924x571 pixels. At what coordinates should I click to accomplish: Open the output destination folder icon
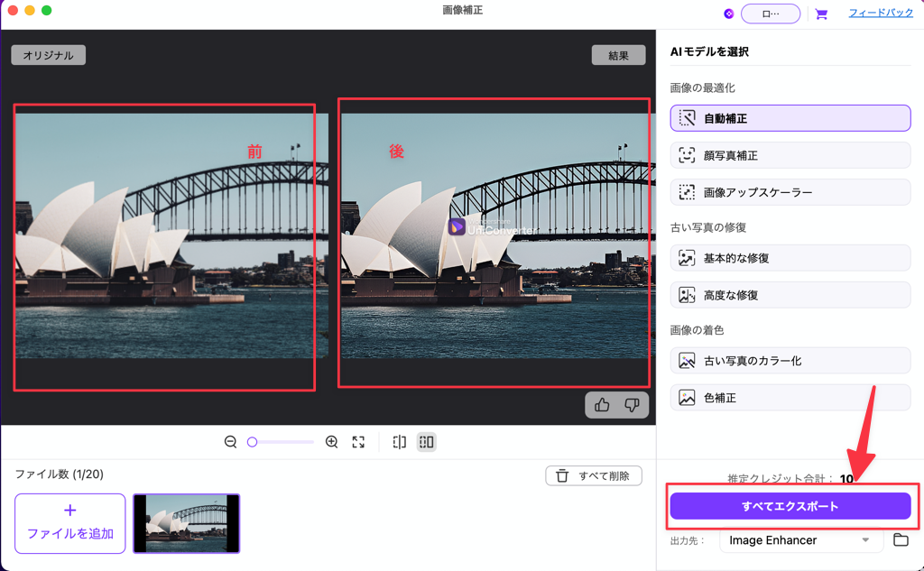click(900, 540)
